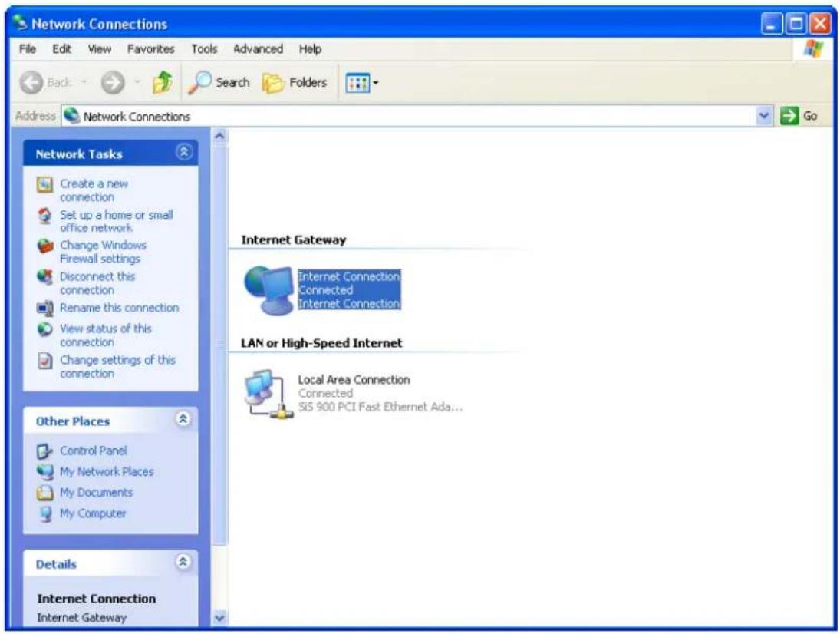Screen dimensions: 840x634
Task: Collapse the Other Places panel
Action: click(x=183, y=419)
